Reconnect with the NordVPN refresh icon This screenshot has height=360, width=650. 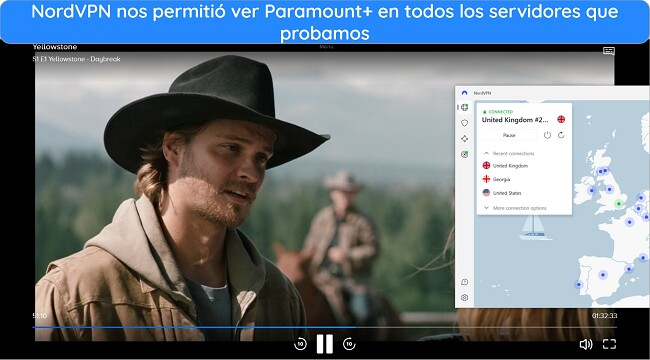[561, 135]
